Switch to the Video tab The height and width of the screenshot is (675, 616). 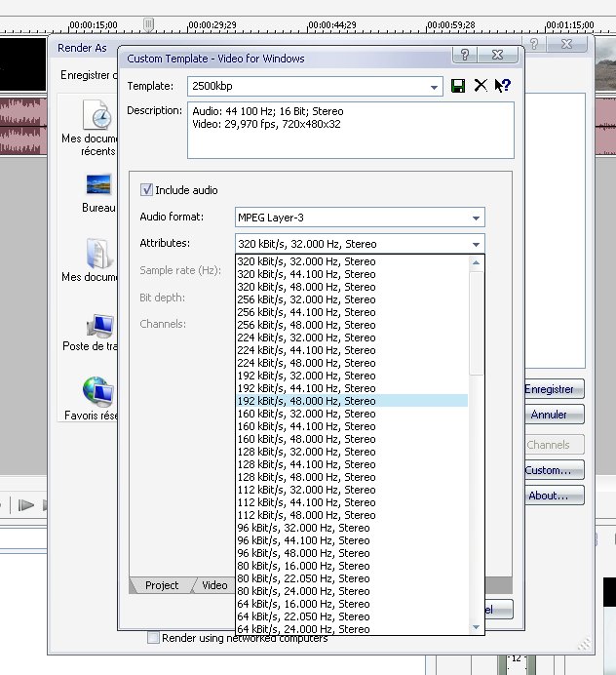(x=214, y=585)
